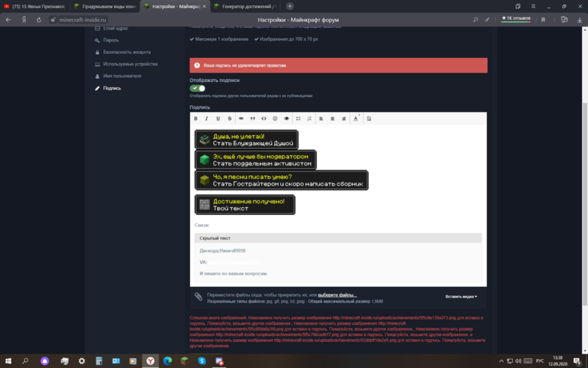Open Skype from the Windows taskbar
Screen dimensions: 588x368
(x=202, y=361)
